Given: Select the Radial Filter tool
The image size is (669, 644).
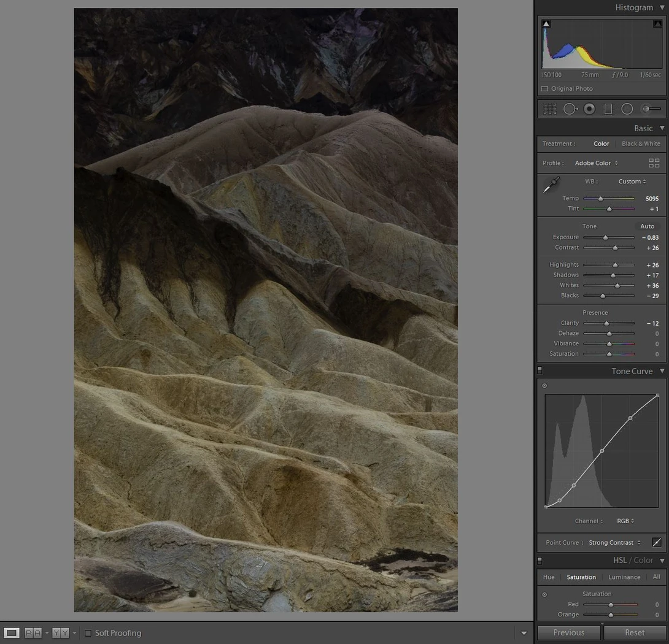Looking at the screenshot, I should 627,109.
